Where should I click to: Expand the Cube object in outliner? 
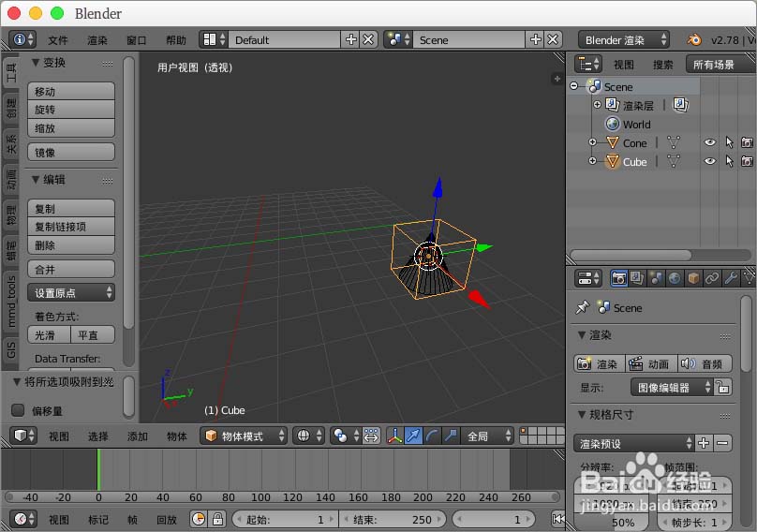(x=592, y=161)
